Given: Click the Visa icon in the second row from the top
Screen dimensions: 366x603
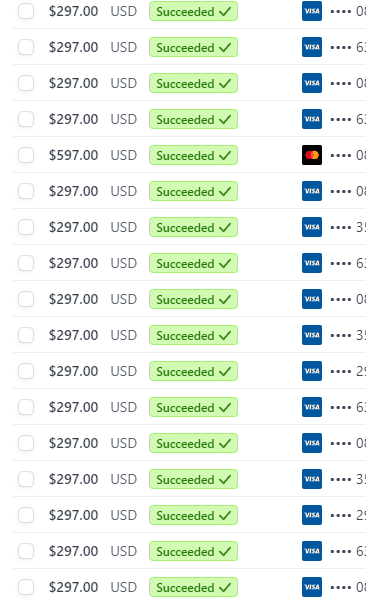Looking at the screenshot, I should pyautogui.click(x=312, y=47).
